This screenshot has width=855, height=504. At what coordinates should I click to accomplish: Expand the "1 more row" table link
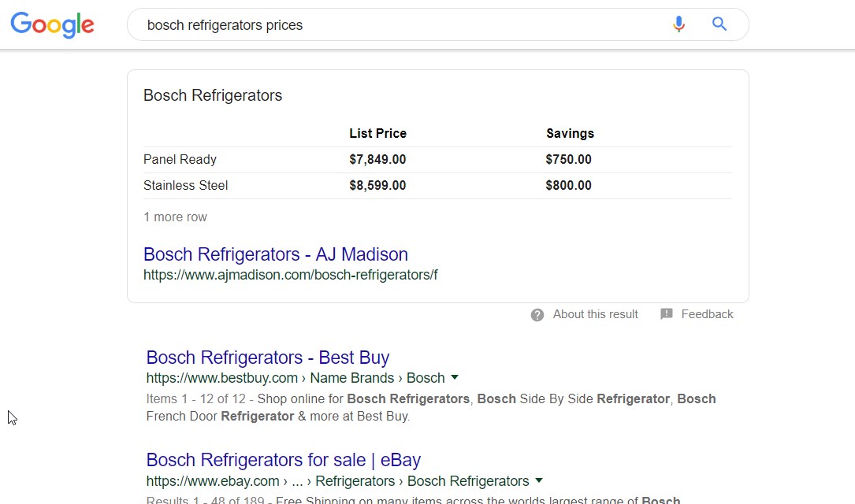click(175, 217)
